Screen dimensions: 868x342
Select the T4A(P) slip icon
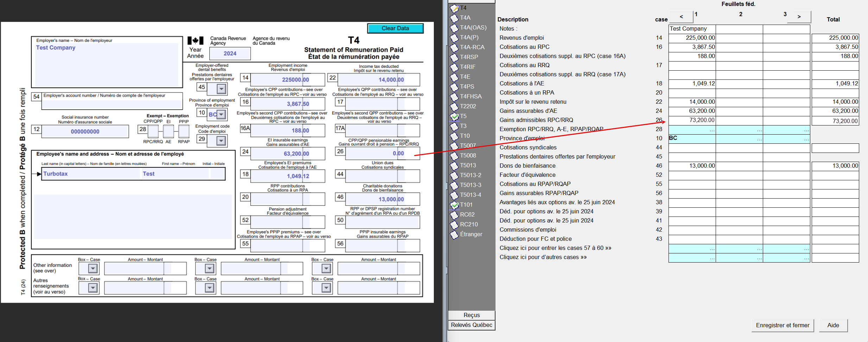point(455,38)
